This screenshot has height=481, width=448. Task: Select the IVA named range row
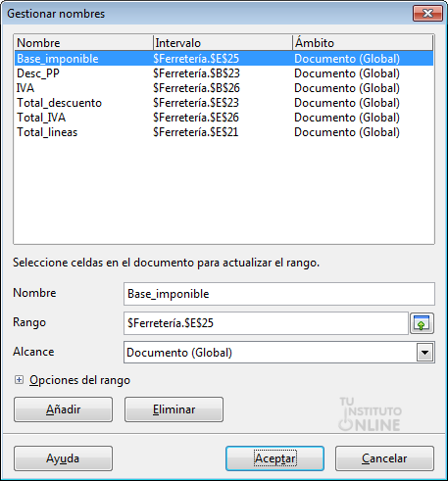click(x=224, y=88)
